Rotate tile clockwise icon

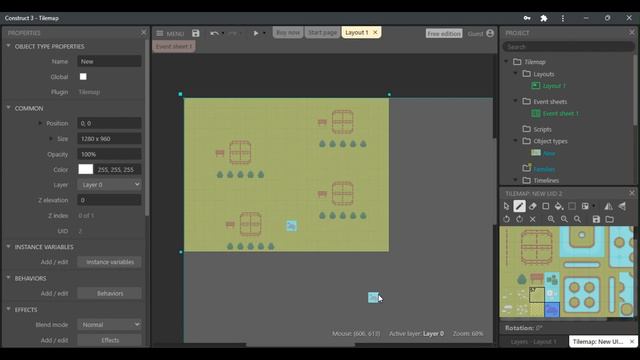(x=519, y=219)
